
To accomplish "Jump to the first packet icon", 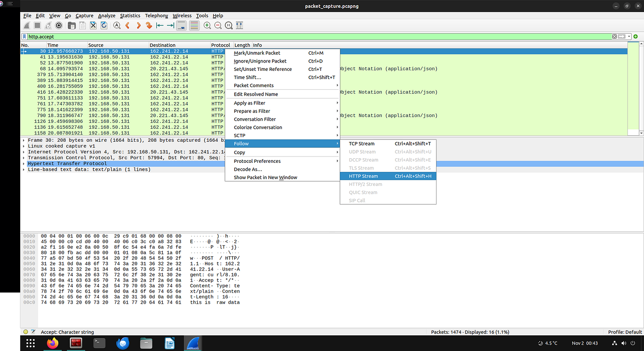I will click(x=160, y=26).
